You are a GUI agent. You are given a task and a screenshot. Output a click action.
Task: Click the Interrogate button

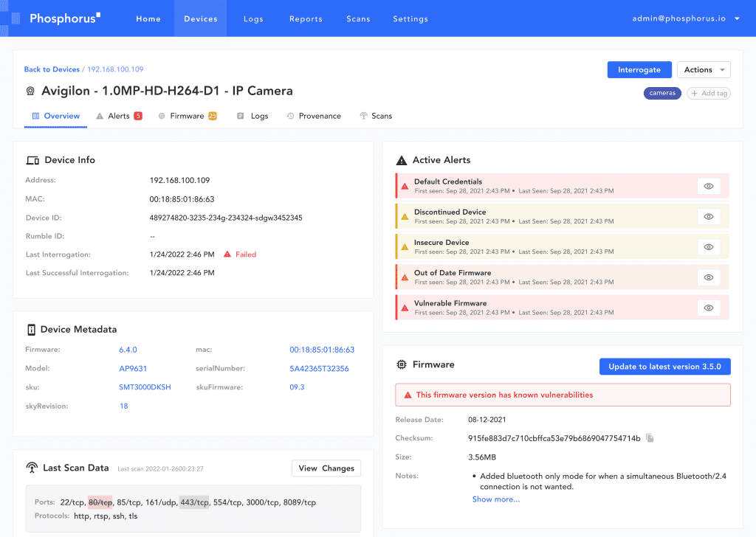pos(639,70)
